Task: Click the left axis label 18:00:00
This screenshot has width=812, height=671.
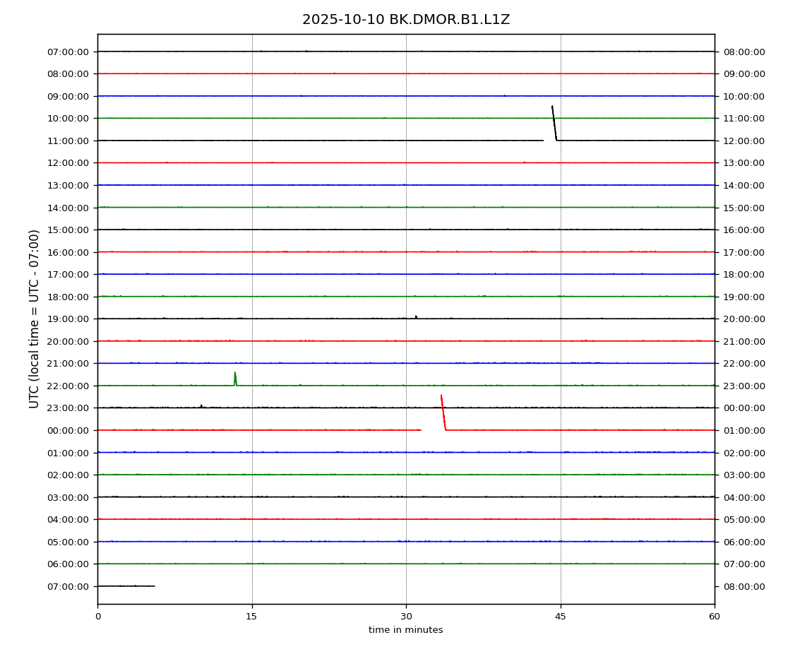Action: pyautogui.click(x=68, y=297)
